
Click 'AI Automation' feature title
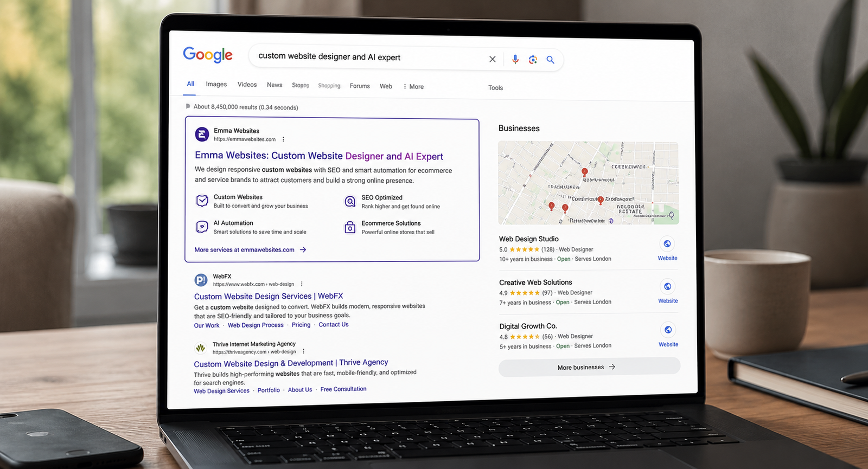click(233, 223)
